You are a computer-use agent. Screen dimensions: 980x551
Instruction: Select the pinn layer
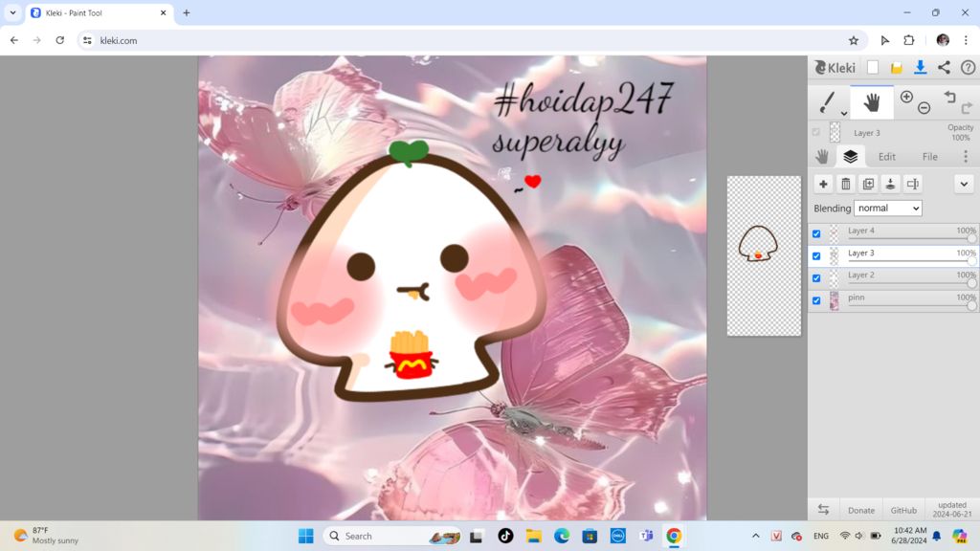(893, 300)
